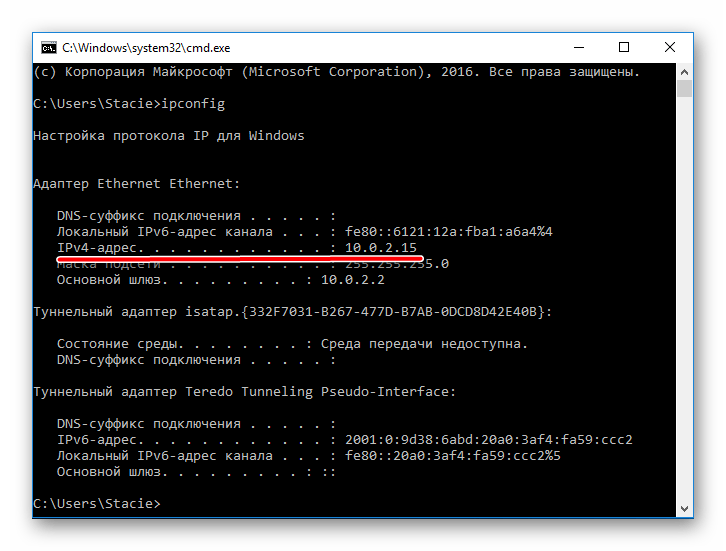Minimize the cmd.exe window

[x=579, y=47]
